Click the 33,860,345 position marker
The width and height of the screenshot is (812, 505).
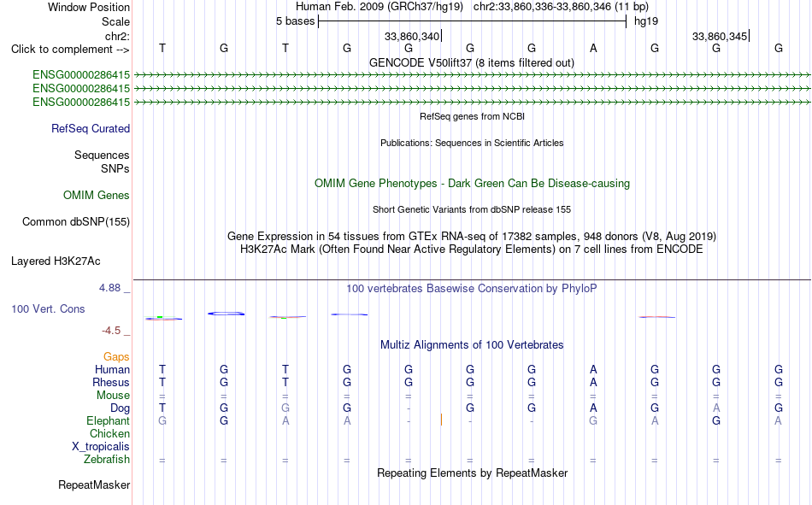coord(721,36)
